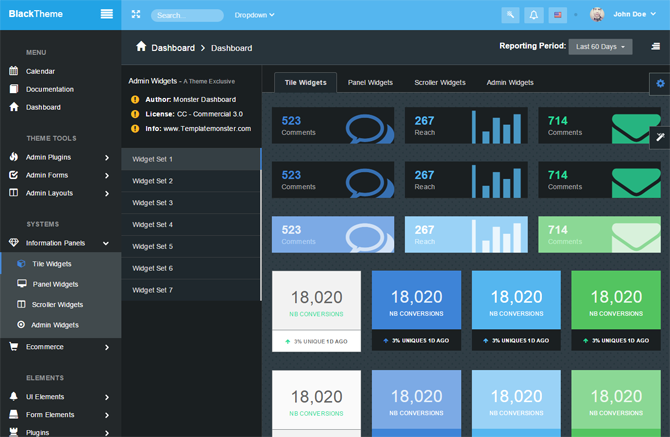Select Widget Set 7 in list

[191, 290]
